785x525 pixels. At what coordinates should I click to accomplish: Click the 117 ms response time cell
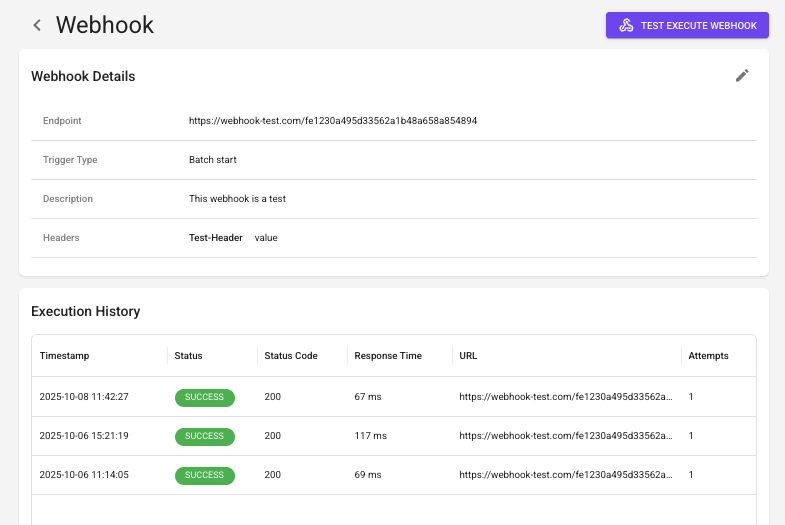click(x=370, y=436)
